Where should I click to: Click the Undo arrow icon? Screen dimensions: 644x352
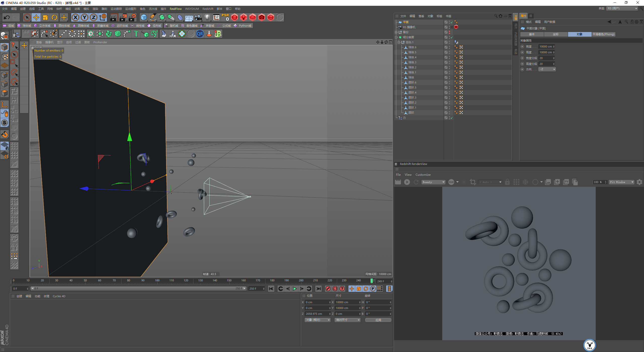(7, 17)
